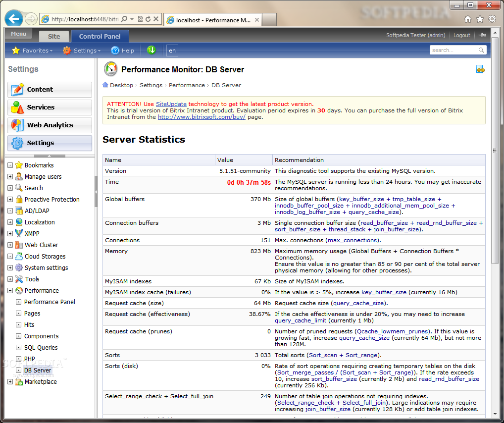Image resolution: width=504 pixels, height=423 pixels.
Task: Click the Marketplace bag icon in tree
Action: tap(19, 382)
